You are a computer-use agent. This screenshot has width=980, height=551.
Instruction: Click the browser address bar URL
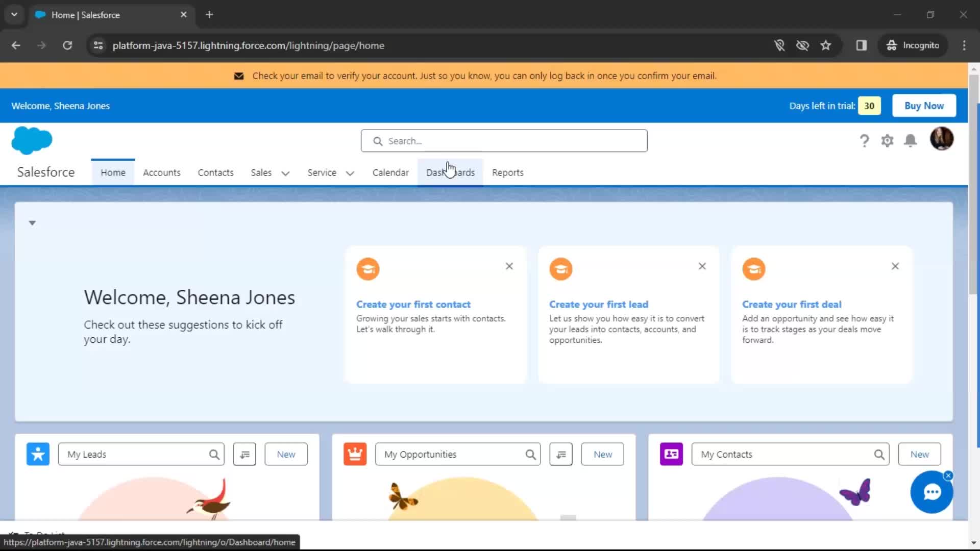pos(248,45)
